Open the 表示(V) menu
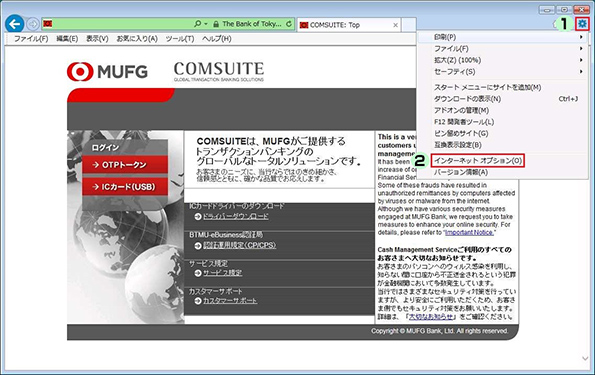The width and height of the screenshot is (595, 375). 97,39
